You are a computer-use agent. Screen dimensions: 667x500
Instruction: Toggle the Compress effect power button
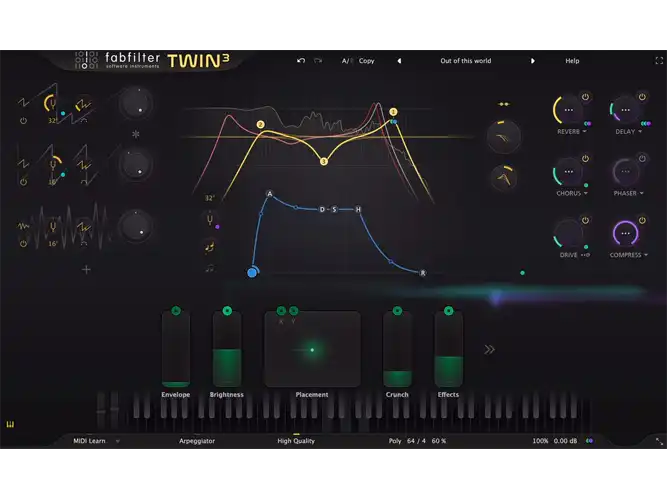click(x=642, y=220)
